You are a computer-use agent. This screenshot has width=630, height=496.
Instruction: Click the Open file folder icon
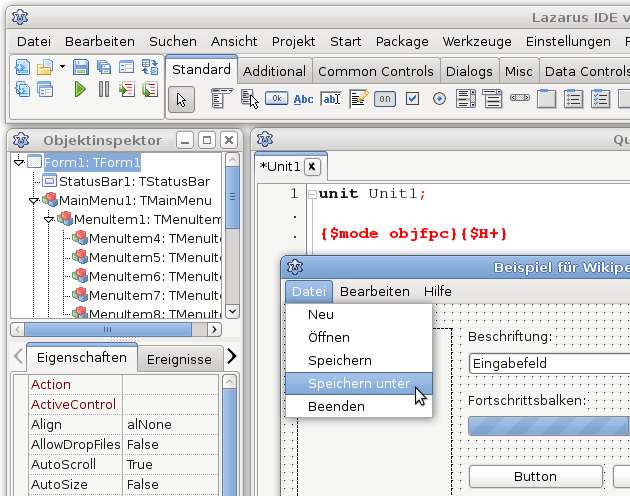[x=45, y=67]
